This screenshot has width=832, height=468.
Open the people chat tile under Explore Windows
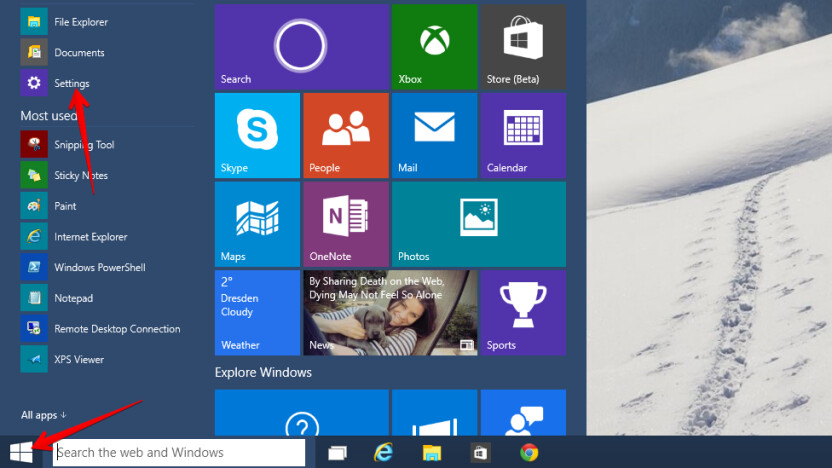pos(523,413)
